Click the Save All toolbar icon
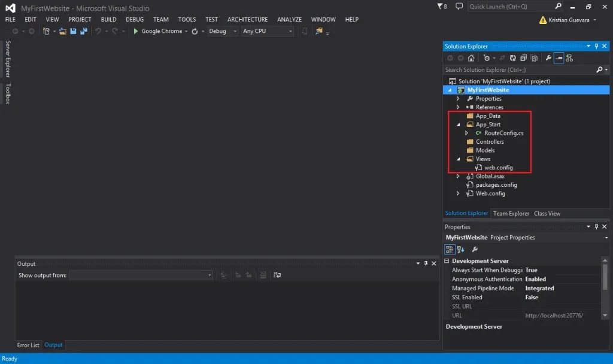613x364 pixels. (84, 31)
